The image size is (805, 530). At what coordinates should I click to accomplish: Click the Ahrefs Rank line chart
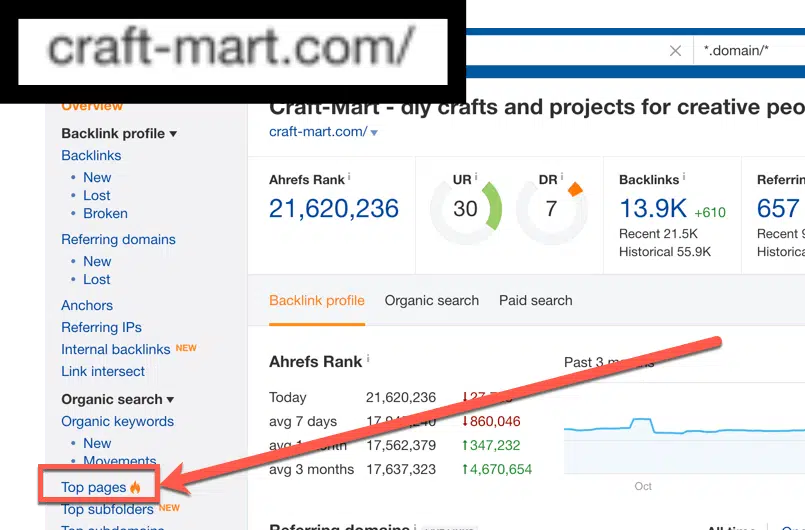click(684, 429)
